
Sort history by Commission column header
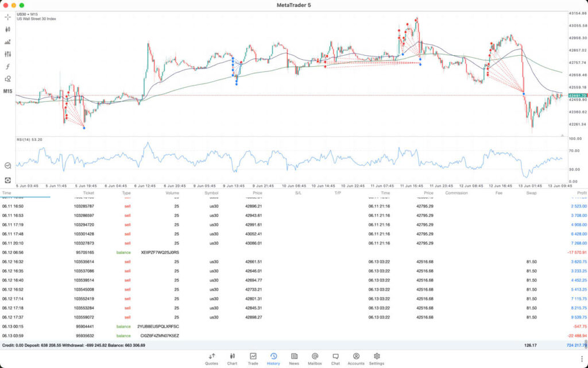(x=457, y=193)
